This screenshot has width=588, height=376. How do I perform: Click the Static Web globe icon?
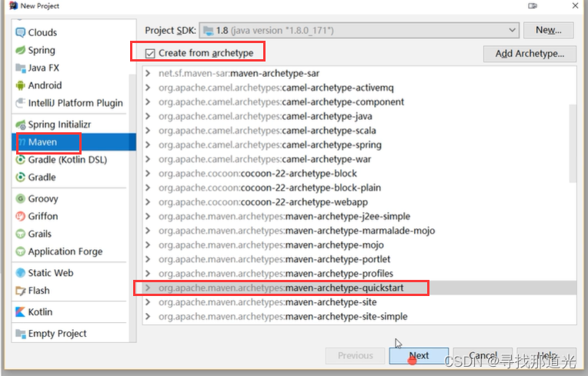20,273
